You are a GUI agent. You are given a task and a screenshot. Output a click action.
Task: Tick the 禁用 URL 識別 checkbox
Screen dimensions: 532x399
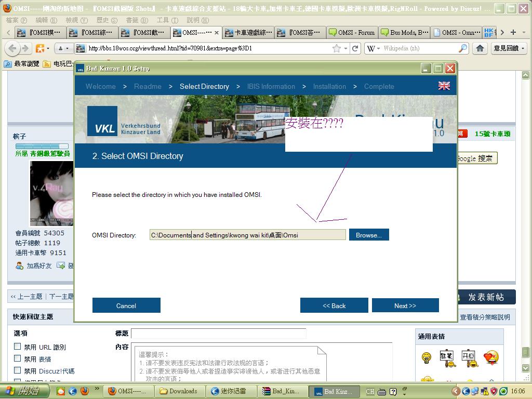17,347
